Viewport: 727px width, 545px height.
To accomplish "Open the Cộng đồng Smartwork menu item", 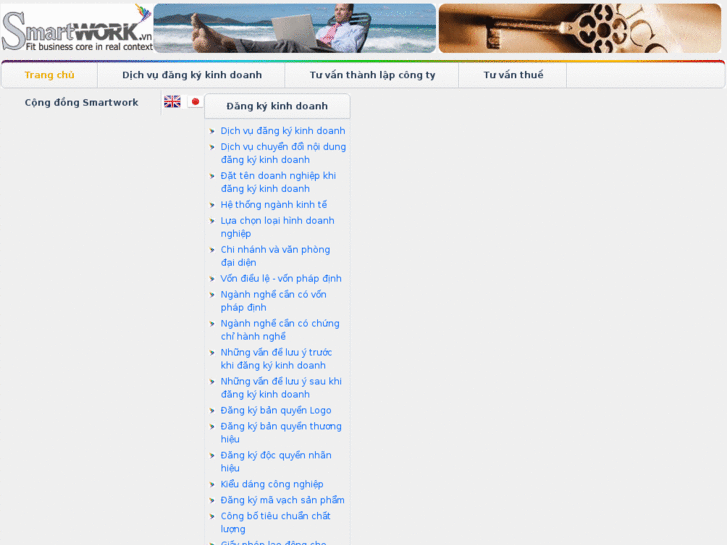I will pos(82,103).
